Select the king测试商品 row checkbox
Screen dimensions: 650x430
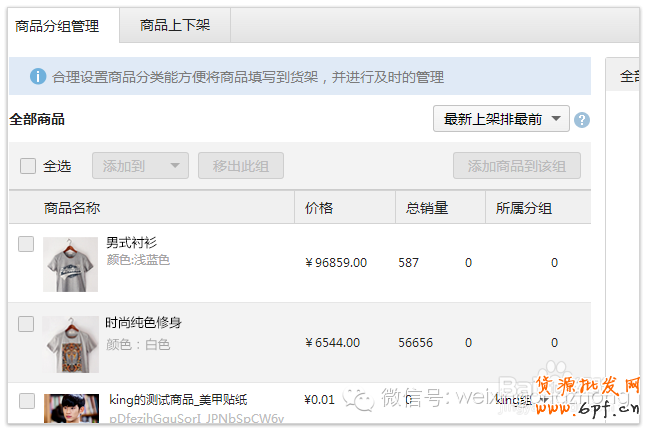coord(26,401)
